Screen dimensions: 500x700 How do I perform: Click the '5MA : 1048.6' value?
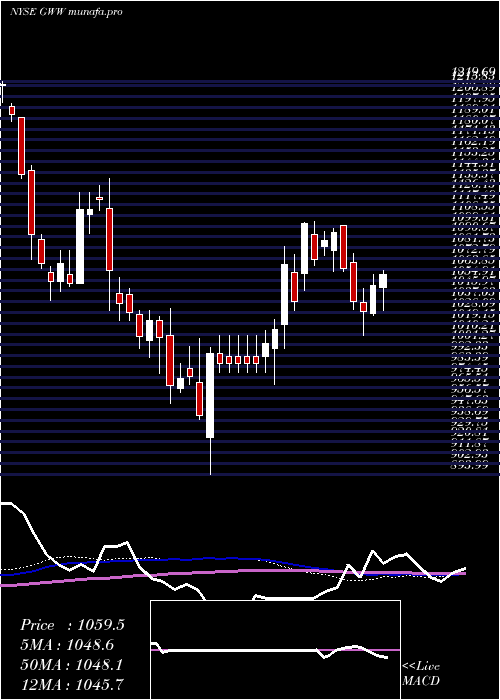pos(67,645)
